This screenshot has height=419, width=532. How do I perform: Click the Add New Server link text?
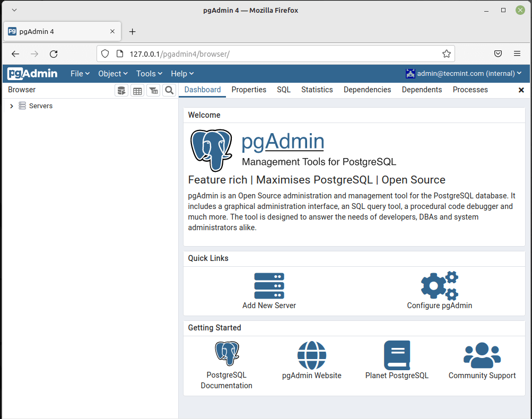point(269,305)
